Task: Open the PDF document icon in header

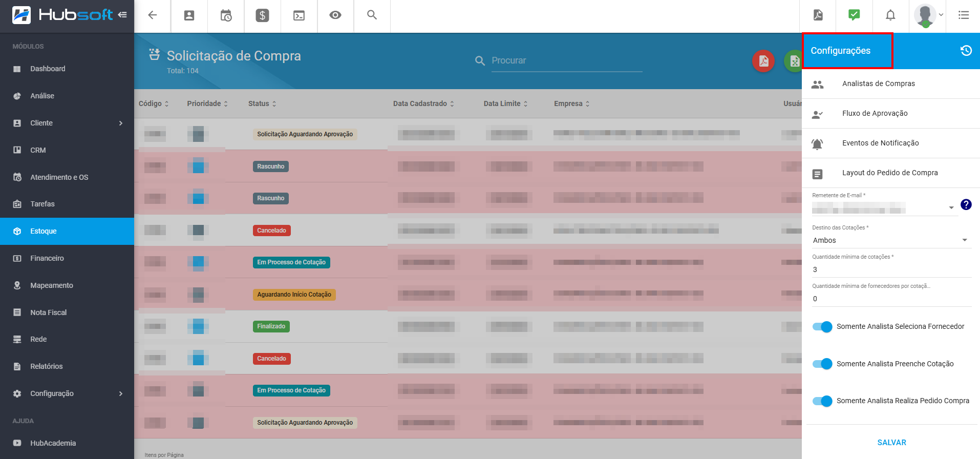Action: pos(818,15)
